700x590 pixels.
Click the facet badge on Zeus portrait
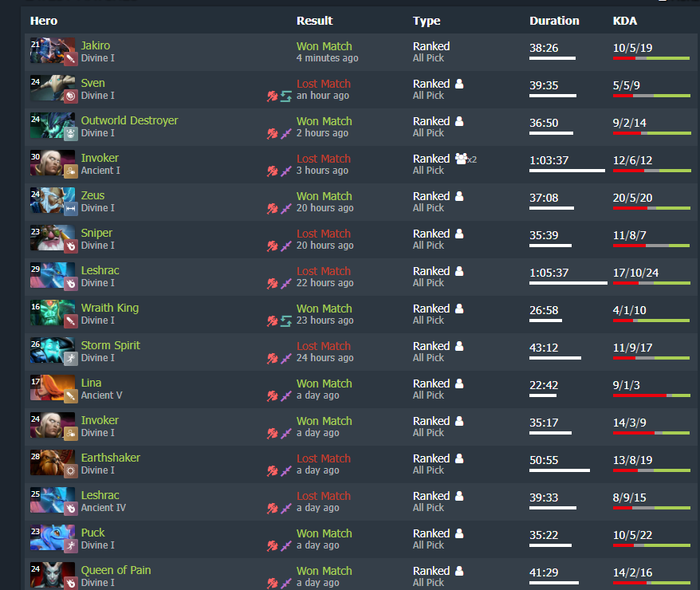click(70, 208)
